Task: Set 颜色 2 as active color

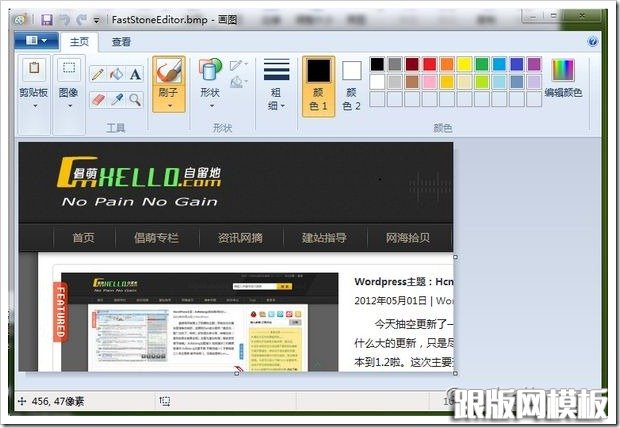Action: pos(351,84)
